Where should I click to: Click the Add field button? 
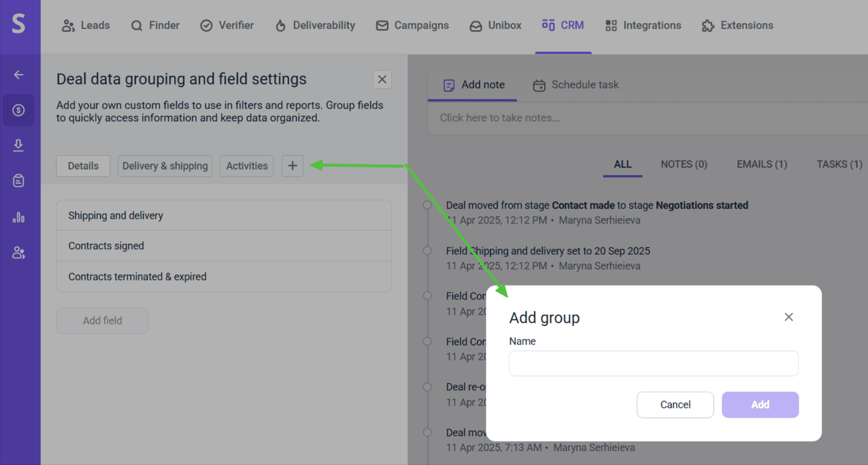102,321
